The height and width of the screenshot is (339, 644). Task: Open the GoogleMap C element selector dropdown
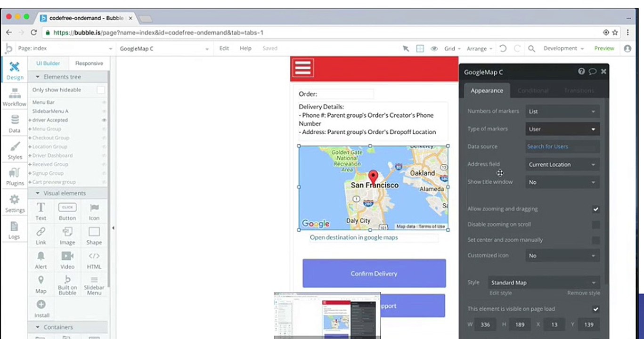(x=164, y=48)
